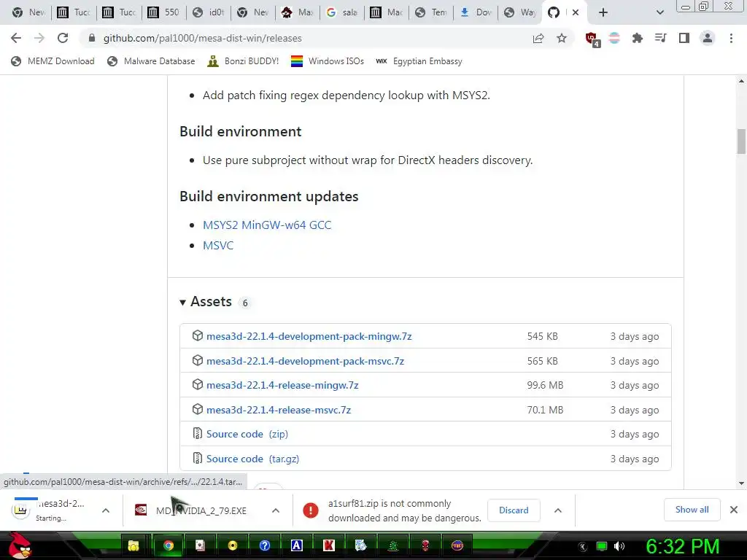The height and width of the screenshot is (560, 747).
Task: Open the media control icon
Action: click(660, 38)
